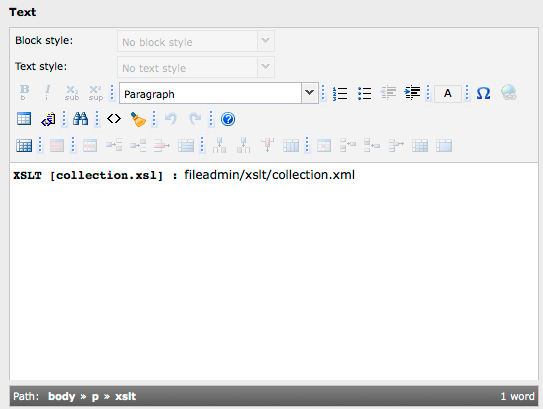The width and height of the screenshot is (543, 409).
Task: Open table properties in the table toolbar
Action: pos(24,145)
